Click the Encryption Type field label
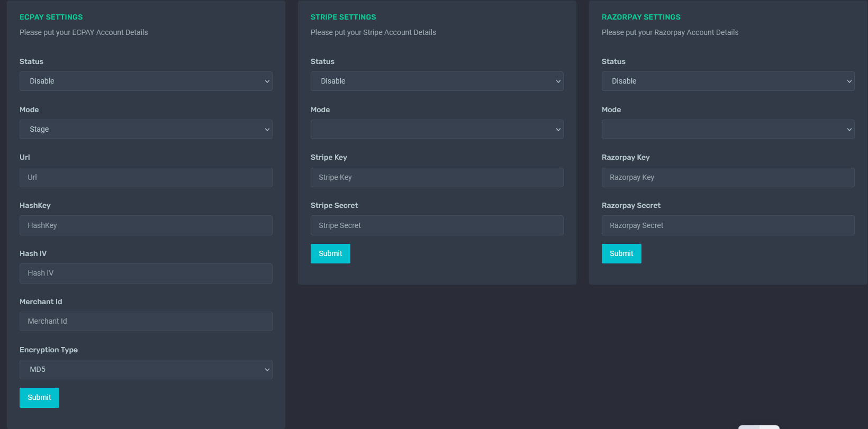Image resolution: width=868 pixels, height=429 pixels. pos(49,350)
